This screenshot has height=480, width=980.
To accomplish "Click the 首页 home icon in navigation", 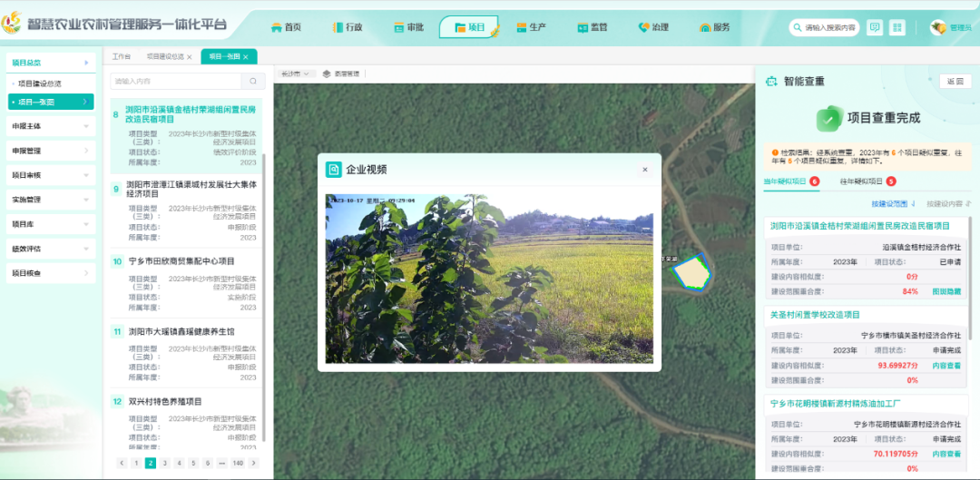I will coord(276,27).
